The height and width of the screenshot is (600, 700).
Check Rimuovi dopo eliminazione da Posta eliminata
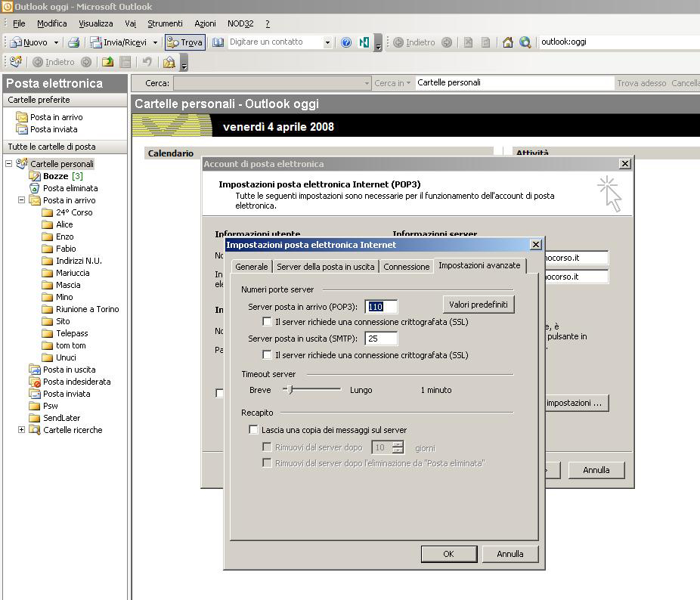267,463
